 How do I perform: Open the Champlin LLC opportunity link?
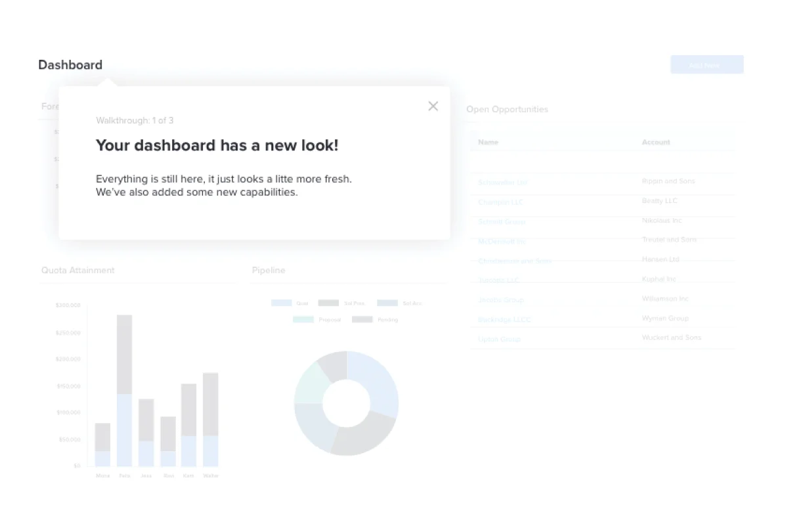pos(501,202)
